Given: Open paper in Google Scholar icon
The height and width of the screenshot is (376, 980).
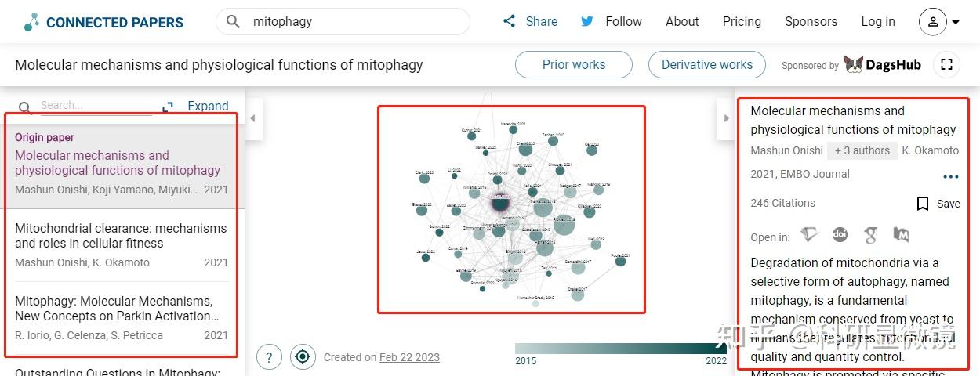Looking at the screenshot, I should [x=870, y=235].
